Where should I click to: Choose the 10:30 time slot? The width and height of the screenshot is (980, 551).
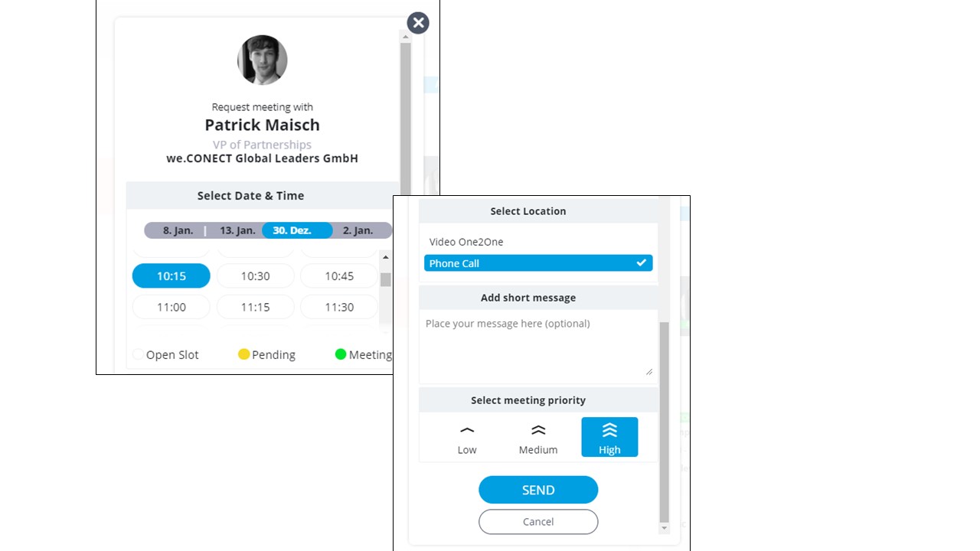coord(256,276)
